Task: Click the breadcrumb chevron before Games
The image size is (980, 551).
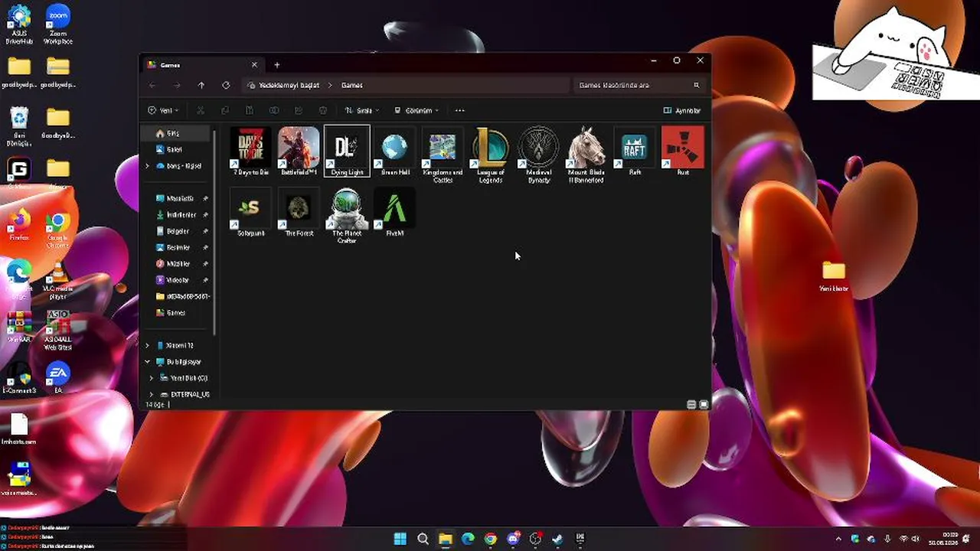Action: pyautogui.click(x=331, y=85)
